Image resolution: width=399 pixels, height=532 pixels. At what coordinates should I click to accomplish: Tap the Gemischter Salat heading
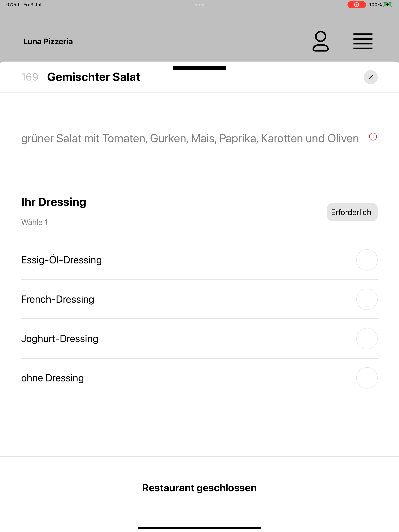(x=94, y=77)
